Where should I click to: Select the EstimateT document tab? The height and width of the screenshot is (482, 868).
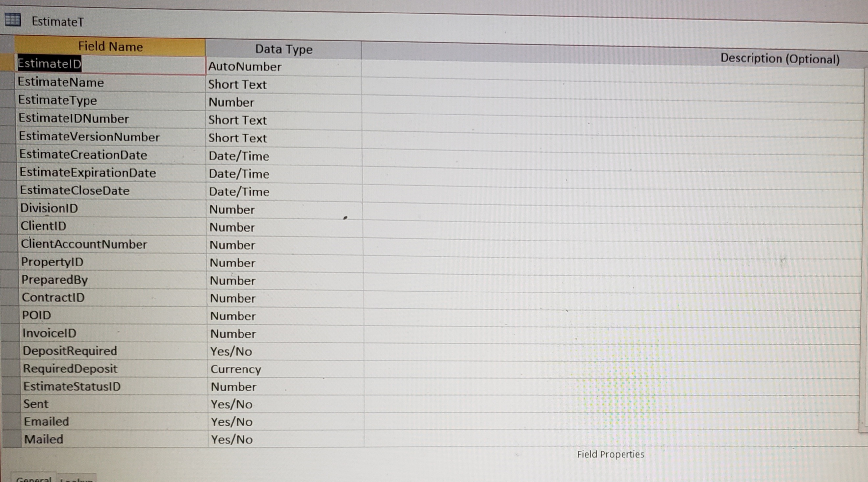tap(57, 22)
